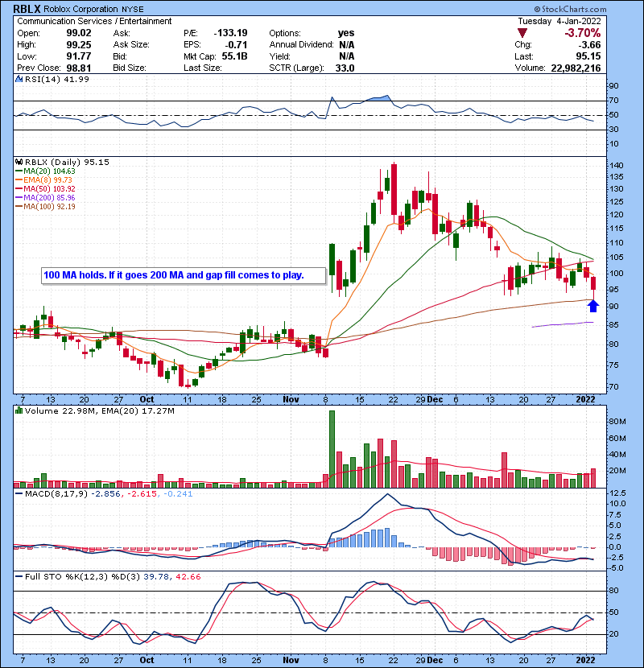Viewport: 644px width, 668px height.
Task: Click the Volume 22.98M, EMA(20) 17.27M label
Action: coord(99,410)
